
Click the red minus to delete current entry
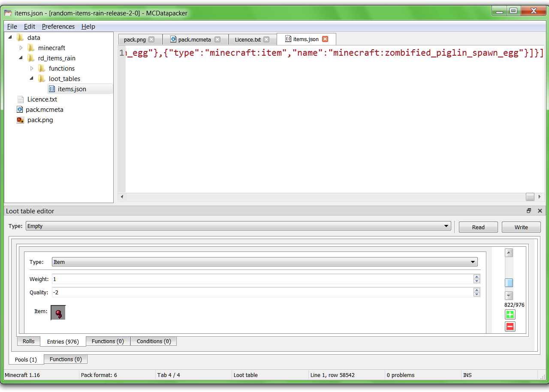pos(510,326)
